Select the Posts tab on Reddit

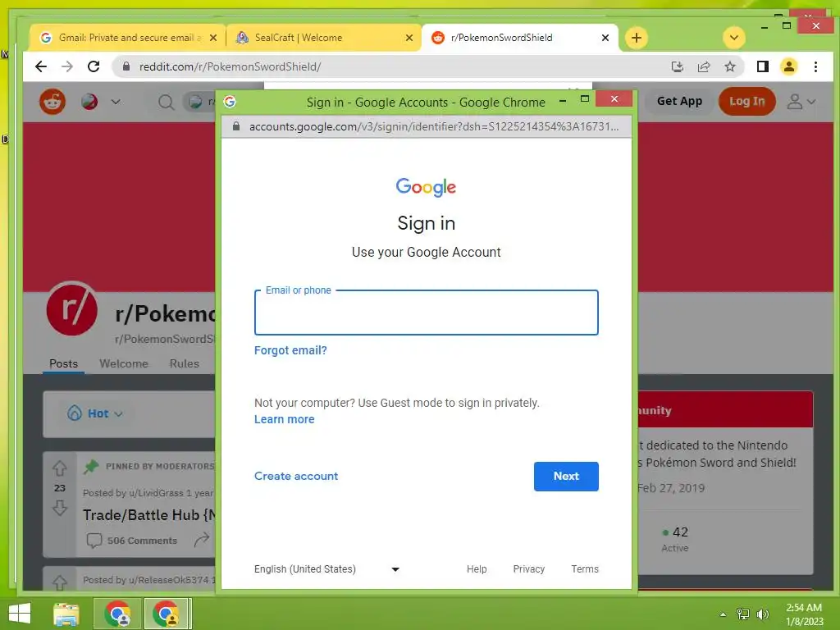(x=63, y=363)
